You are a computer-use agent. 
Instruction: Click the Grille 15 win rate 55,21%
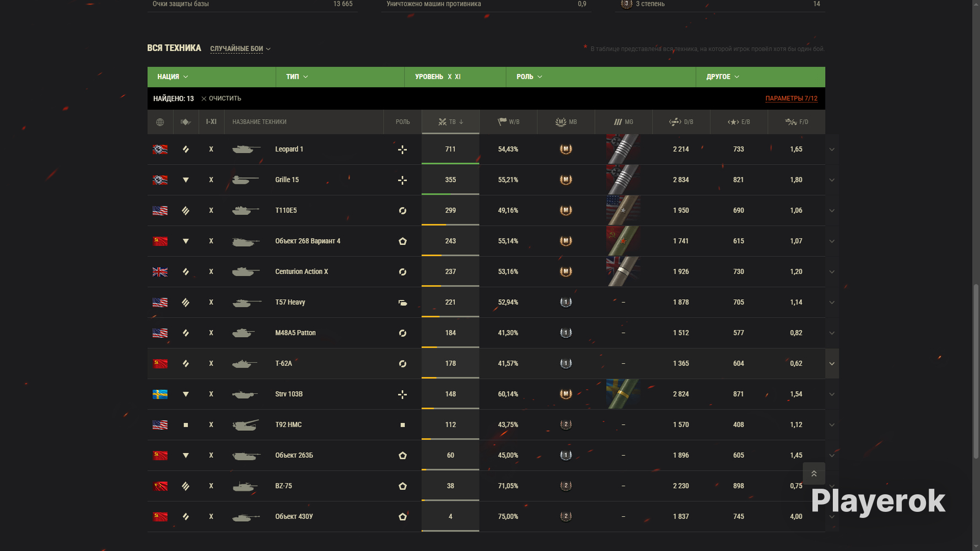508,180
